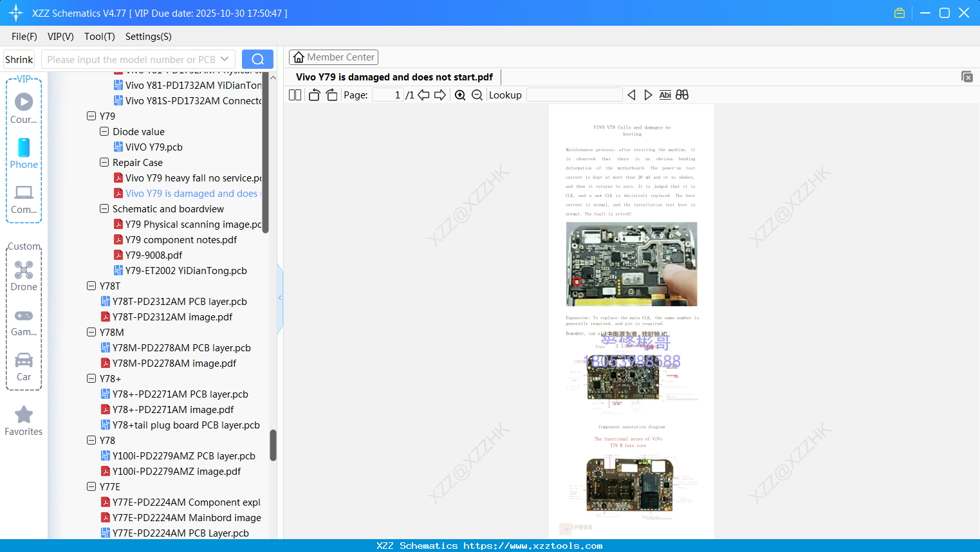Collapse the Diode value folder
This screenshot has height=552, width=980.
pyautogui.click(x=104, y=132)
